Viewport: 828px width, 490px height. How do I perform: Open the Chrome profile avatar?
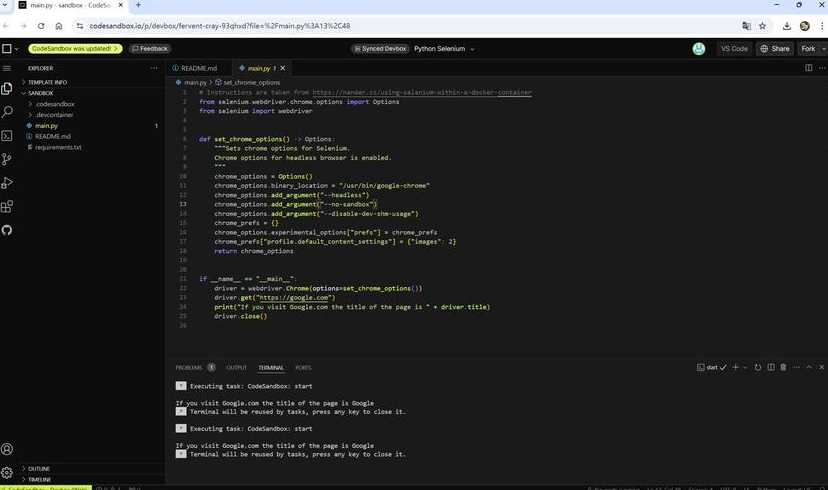pos(805,26)
